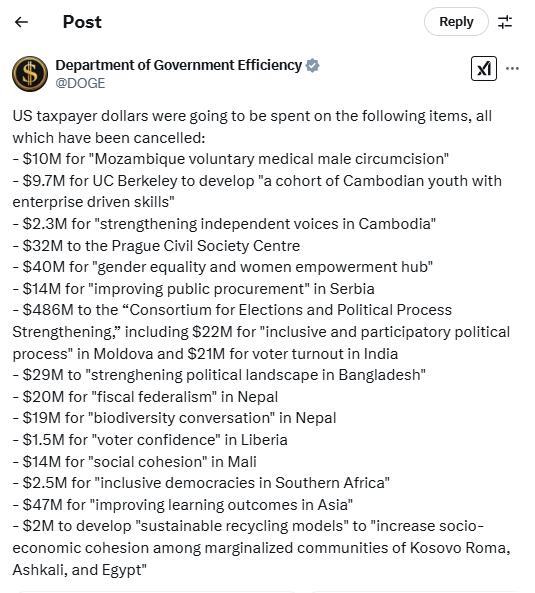
Task: Click the Consortium for Elections line
Action: click(x=261, y=332)
